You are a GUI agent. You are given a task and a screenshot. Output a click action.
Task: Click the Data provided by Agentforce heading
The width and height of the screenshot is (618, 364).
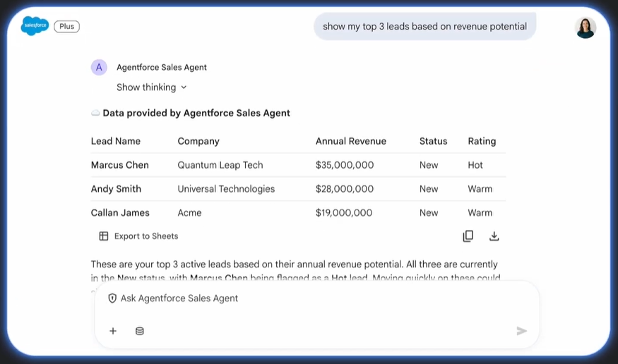[196, 114]
